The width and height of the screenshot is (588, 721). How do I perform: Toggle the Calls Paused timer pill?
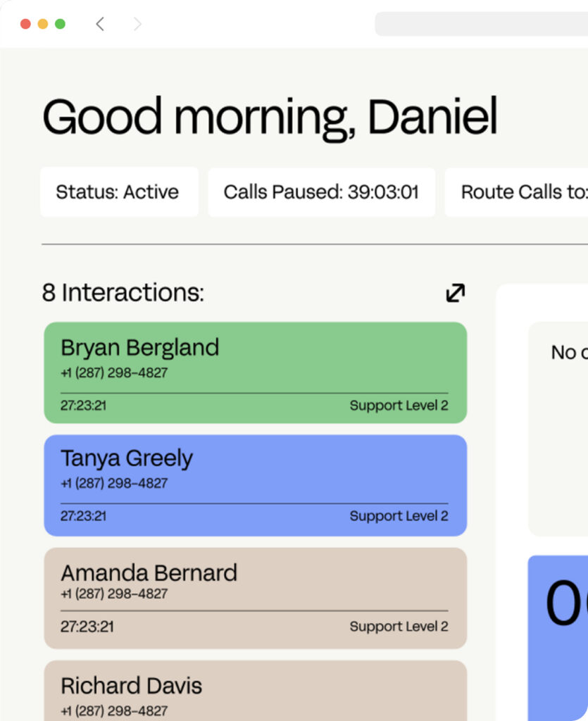pyautogui.click(x=321, y=192)
